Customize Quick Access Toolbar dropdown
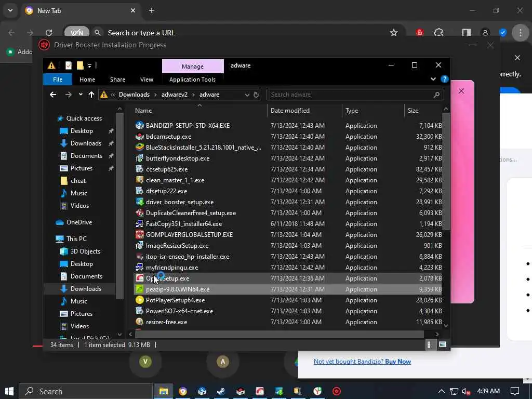The image size is (532, 399). 89,66
